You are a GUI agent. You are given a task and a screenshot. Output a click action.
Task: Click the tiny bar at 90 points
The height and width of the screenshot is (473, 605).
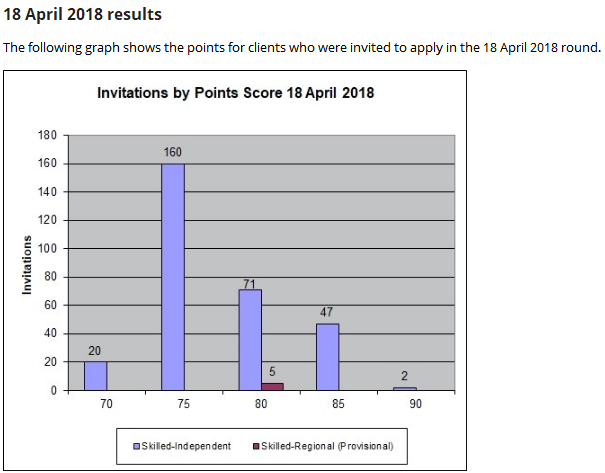(405, 388)
